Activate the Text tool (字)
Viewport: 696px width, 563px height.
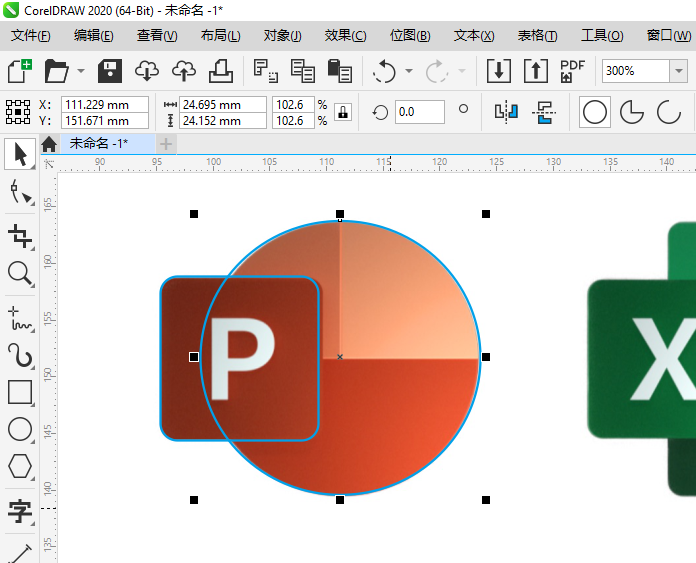point(19,513)
